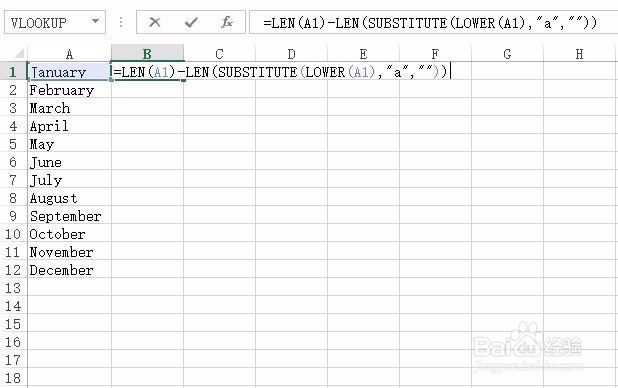
Task: Select column F header
Action: (435, 54)
